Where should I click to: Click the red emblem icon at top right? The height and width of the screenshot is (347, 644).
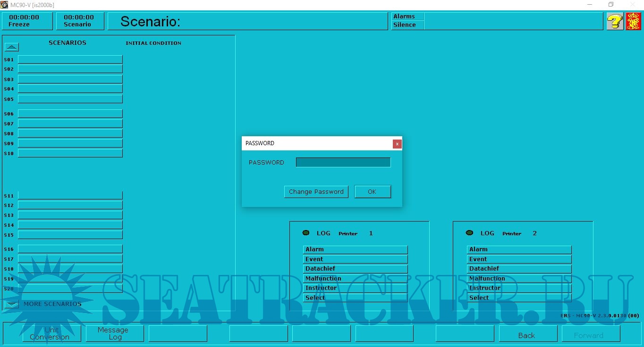(633, 21)
